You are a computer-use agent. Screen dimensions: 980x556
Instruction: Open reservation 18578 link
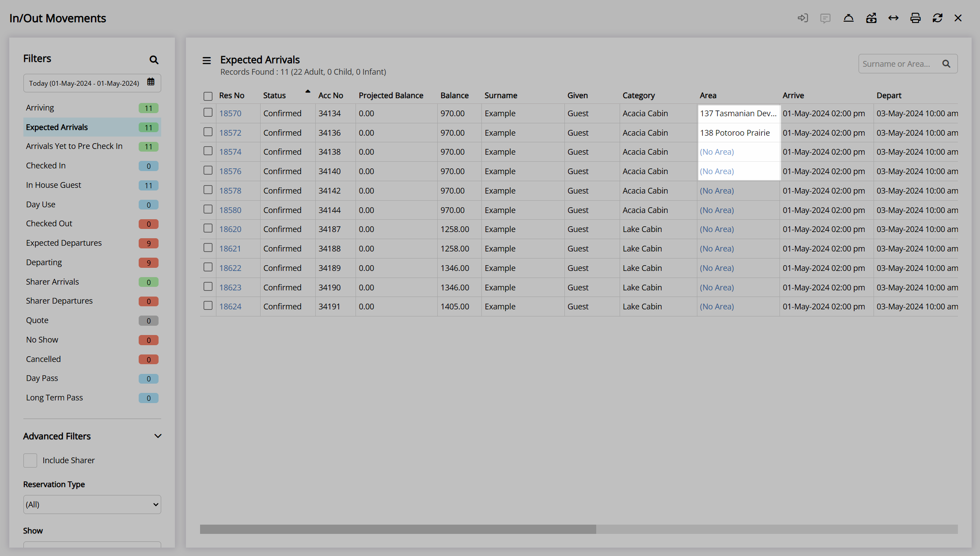tap(231, 191)
